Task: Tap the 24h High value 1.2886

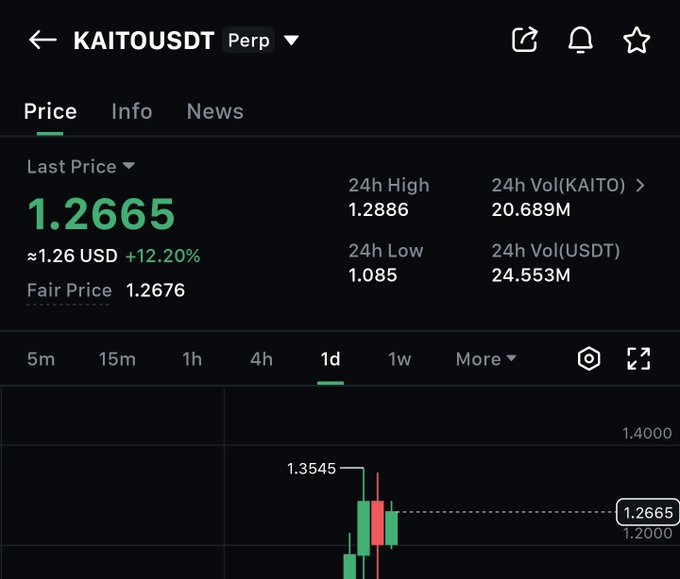Action: coord(379,210)
